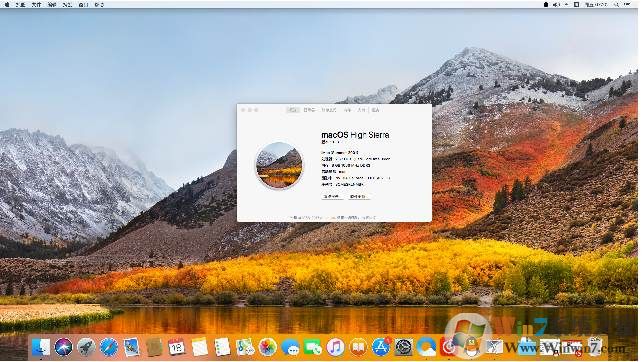Click System Report button in About window
The height and width of the screenshot is (362, 642).
[332, 197]
